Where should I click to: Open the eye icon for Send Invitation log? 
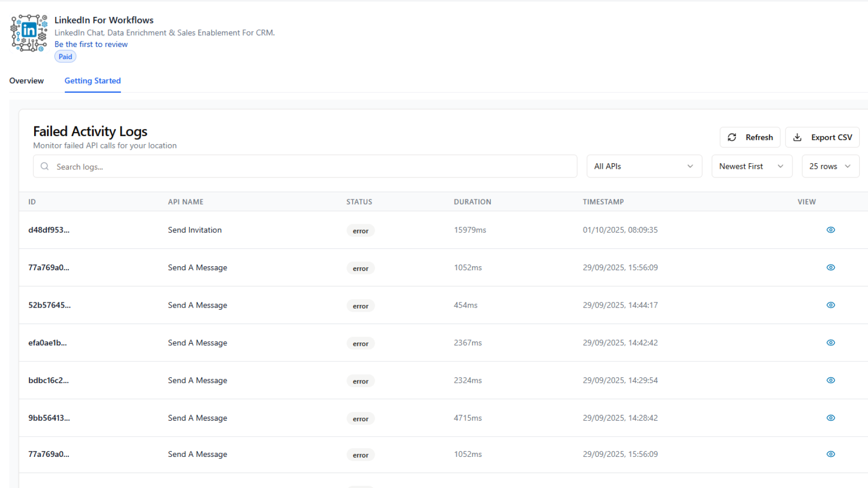pos(831,230)
